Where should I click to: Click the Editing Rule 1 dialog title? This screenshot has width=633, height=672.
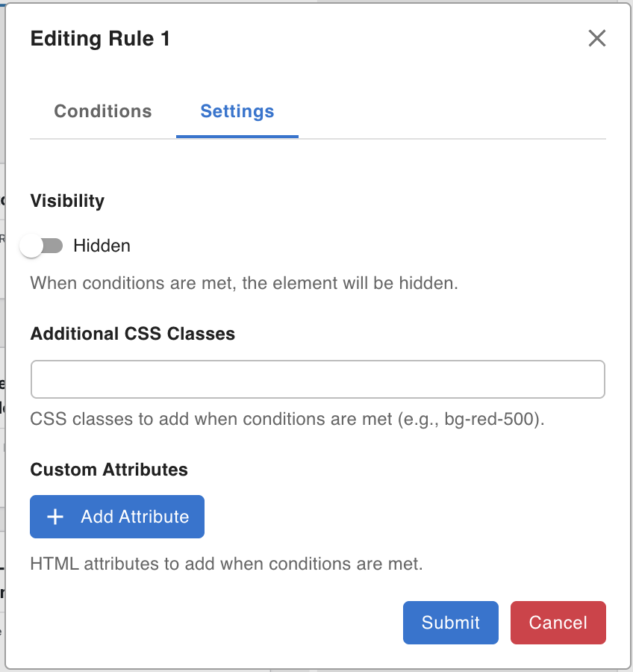[100, 39]
